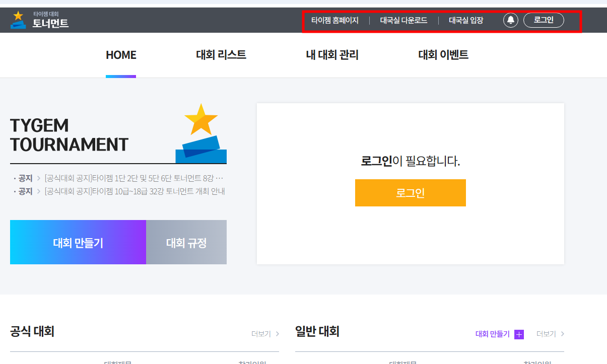Open notice about 1단 2단 및 5단 6단 토너먼트
The width and height of the screenshot is (607, 364).
pyautogui.click(x=133, y=178)
